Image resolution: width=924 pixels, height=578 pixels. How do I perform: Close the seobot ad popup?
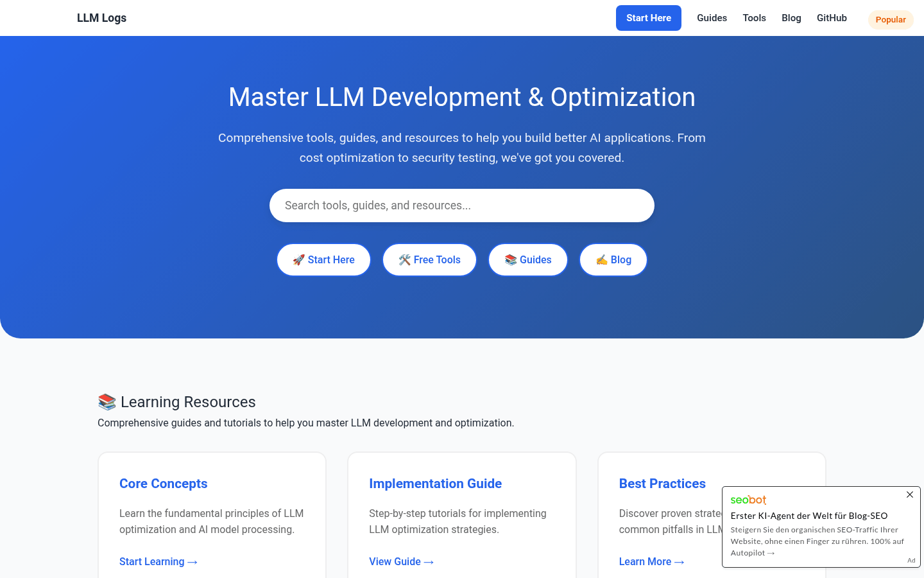point(909,495)
